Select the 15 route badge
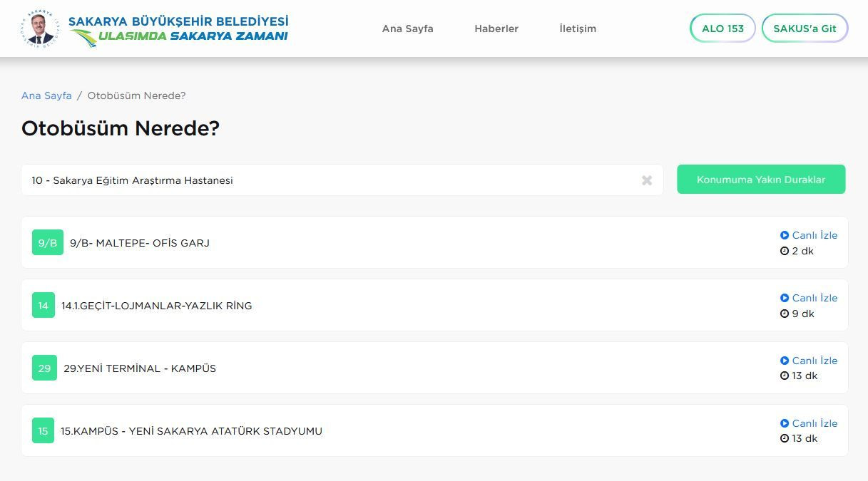The height and width of the screenshot is (481, 868). coord(44,430)
